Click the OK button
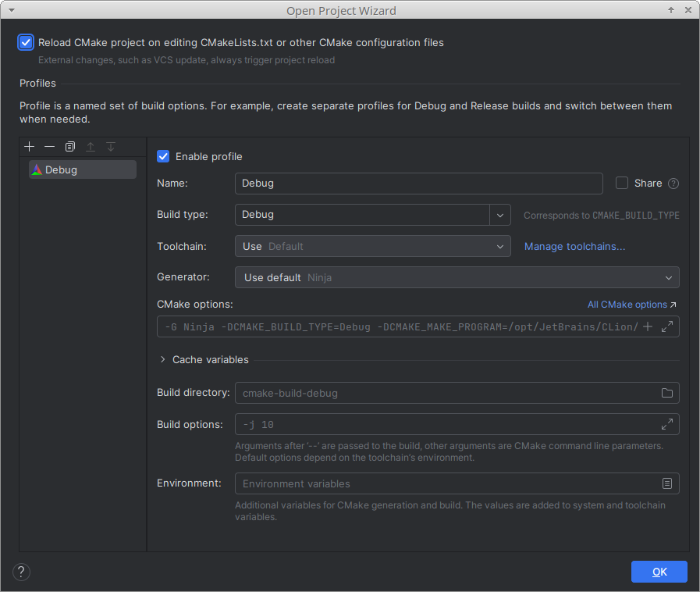 click(659, 572)
